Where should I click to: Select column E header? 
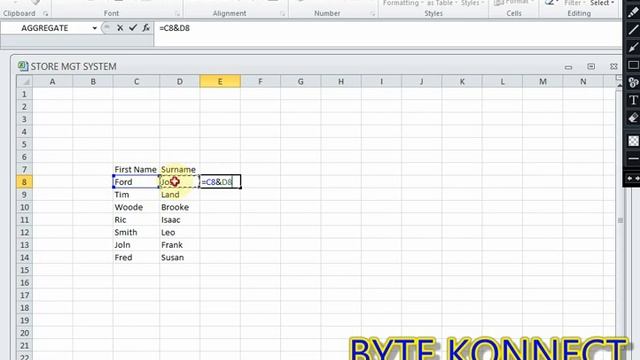(220, 82)
